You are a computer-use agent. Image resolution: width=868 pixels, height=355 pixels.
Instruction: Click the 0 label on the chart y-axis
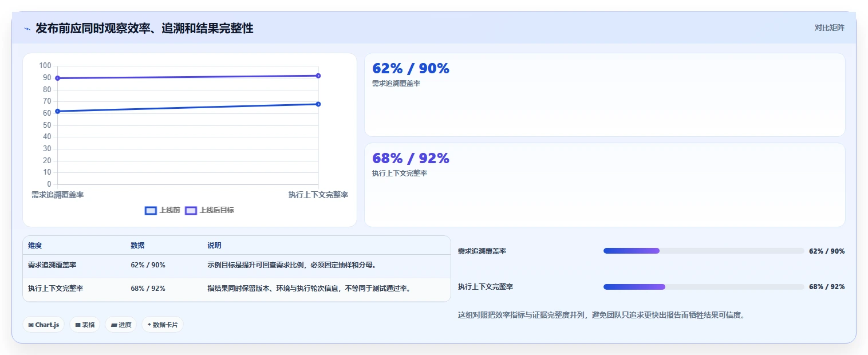[49, 184]
